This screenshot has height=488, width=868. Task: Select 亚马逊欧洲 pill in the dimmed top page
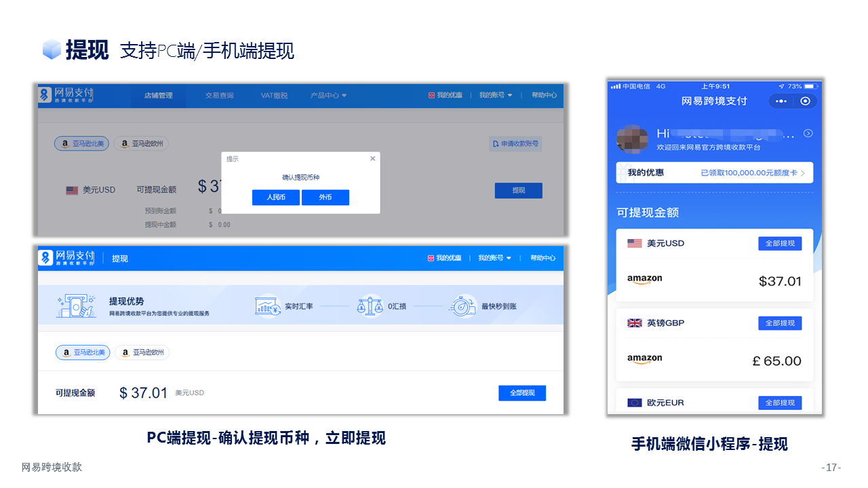[x=141, y=144]
